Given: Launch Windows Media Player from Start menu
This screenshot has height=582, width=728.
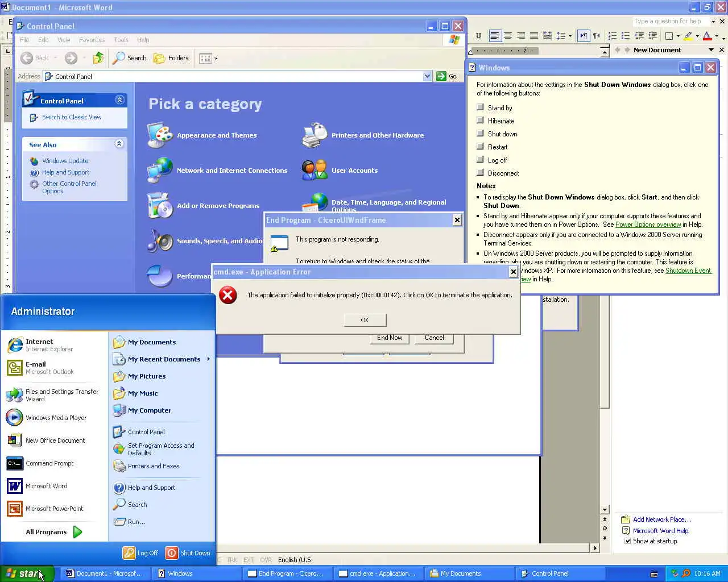Looking at the screenshot, I should (47, 418).
